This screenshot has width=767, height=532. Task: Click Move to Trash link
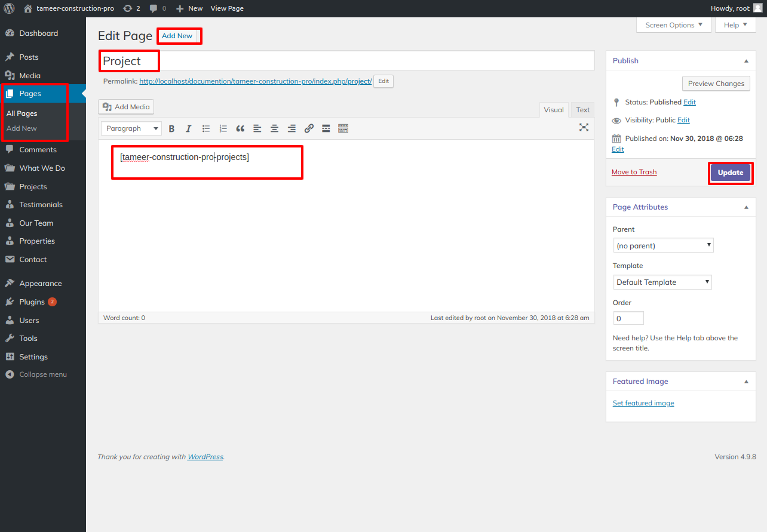(x=634, y=172)
